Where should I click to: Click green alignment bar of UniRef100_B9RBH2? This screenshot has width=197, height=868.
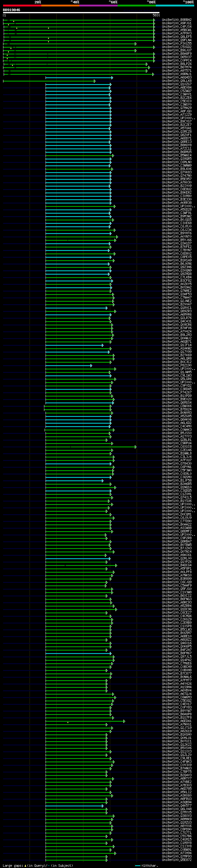(79, 20)
